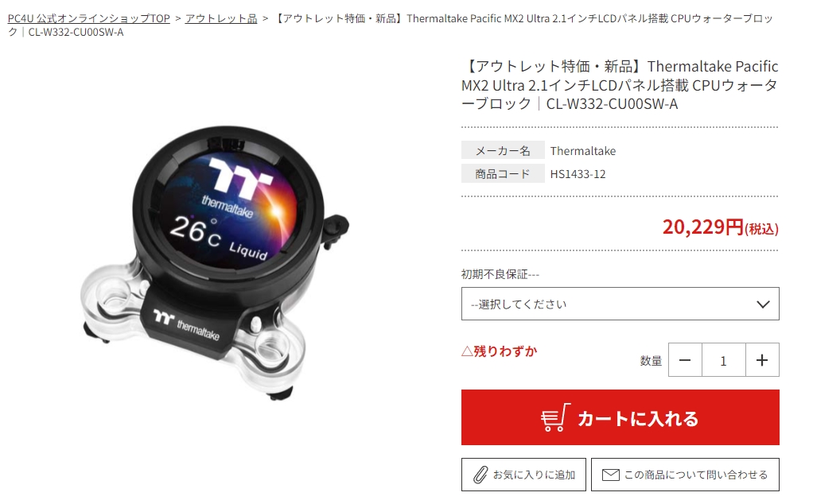Click the shopping cart icon in red button
Screen dimensions: 813x504
(554, 417)
